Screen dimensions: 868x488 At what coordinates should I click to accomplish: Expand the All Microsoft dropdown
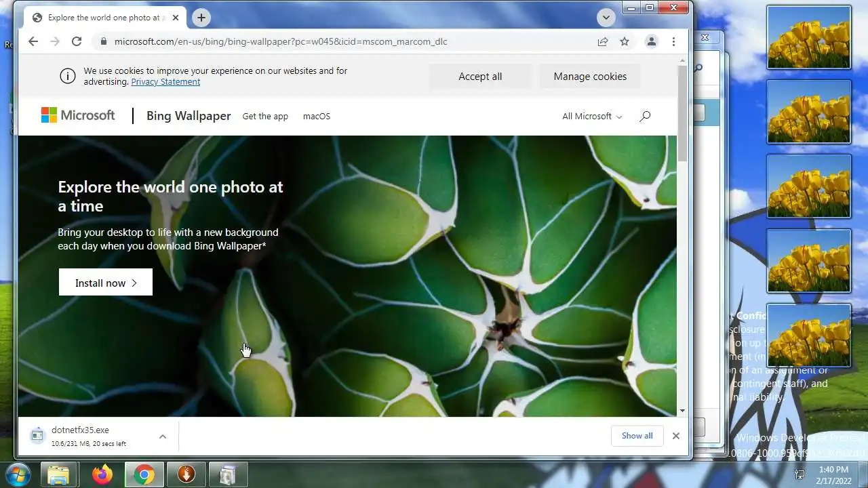[x=592, y=116]
